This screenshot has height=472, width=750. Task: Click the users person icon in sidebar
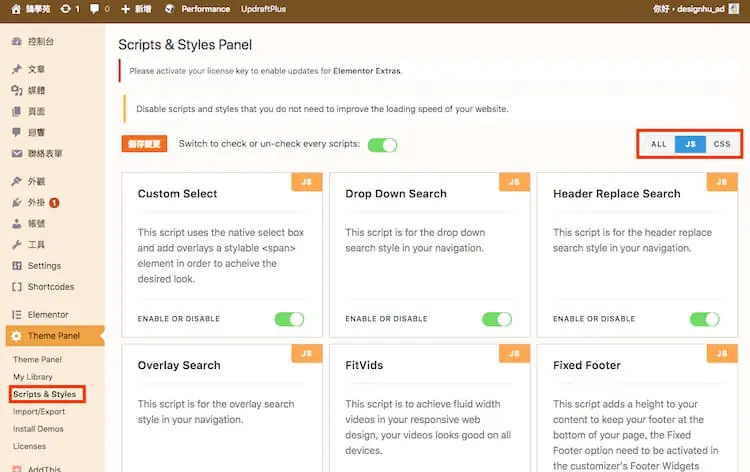[17, 223]
